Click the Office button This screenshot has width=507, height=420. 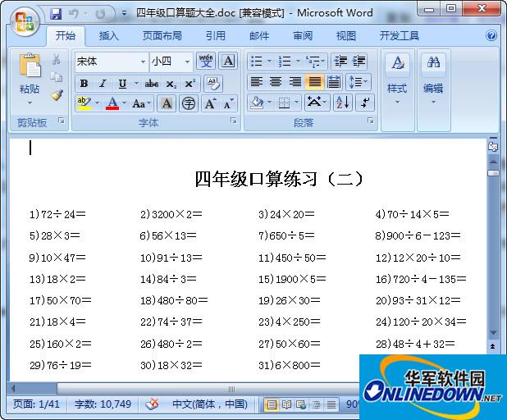tap(25, 21)
